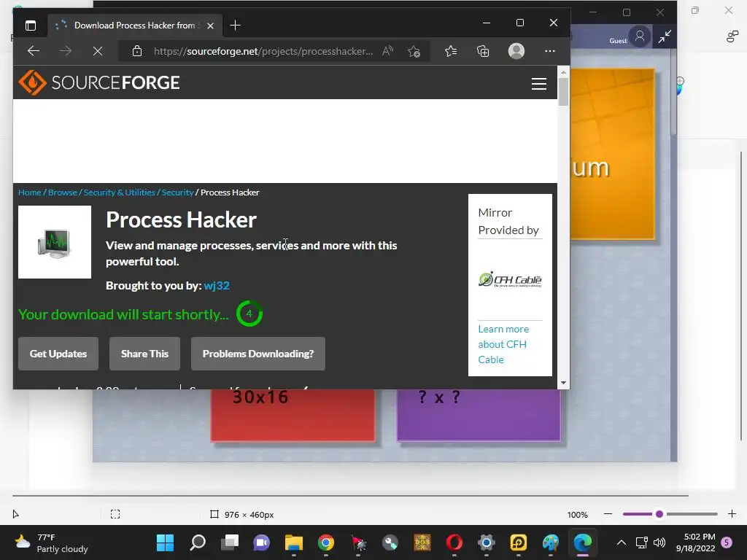The image size is (747, 560).
Task: Go to the Home breadcrumb link
Action: pyautogui.click(x=29, y=192)
